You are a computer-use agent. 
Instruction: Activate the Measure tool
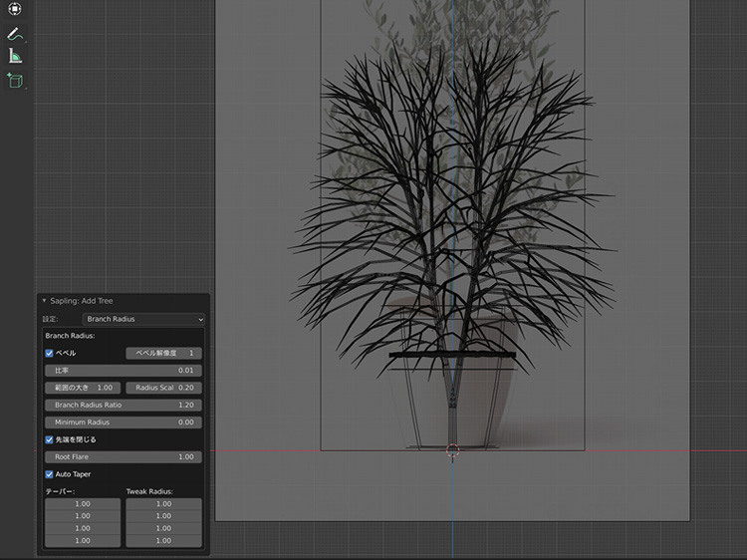14,56
